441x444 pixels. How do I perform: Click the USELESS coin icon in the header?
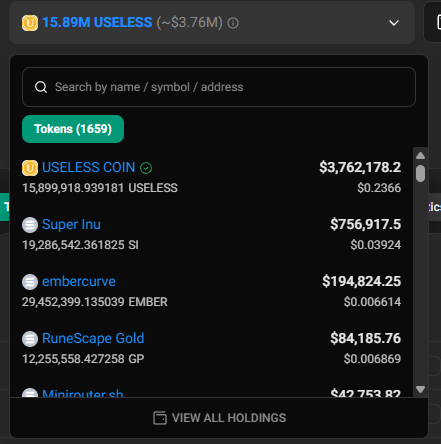(30, 23)
